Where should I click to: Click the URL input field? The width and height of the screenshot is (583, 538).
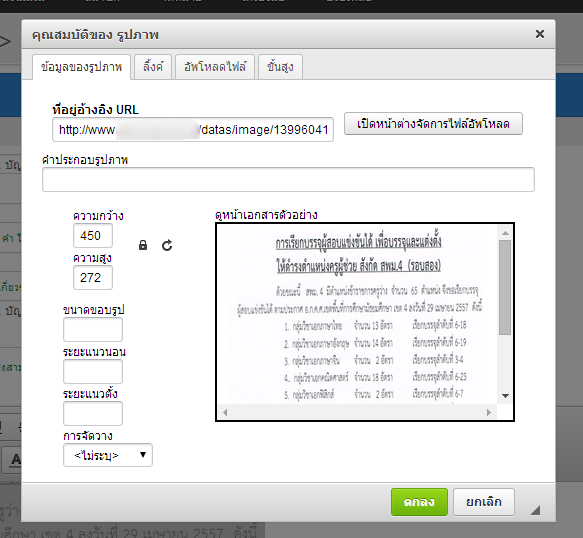click(193, 129)
